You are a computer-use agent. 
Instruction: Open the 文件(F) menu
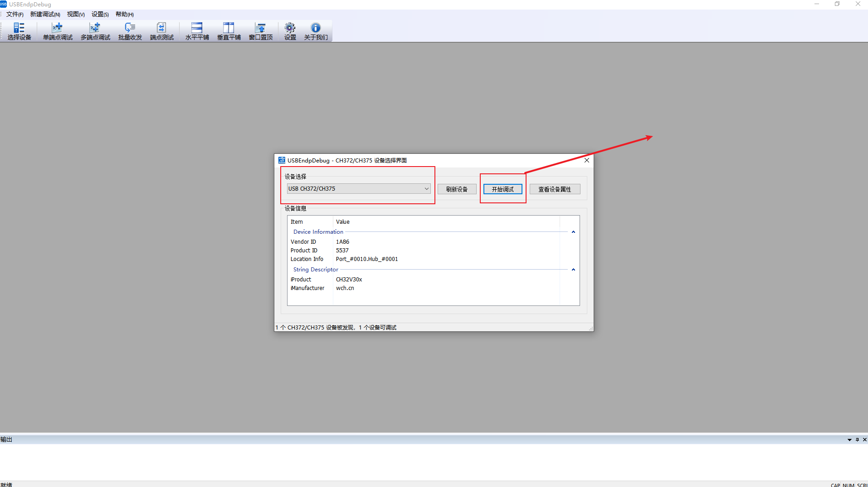(x=15, y=15)
